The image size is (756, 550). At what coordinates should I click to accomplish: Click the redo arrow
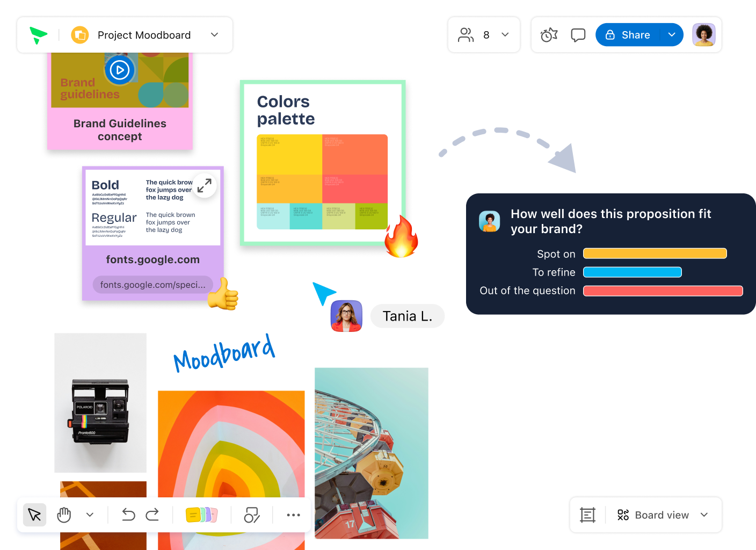click(x=152, y=515)
